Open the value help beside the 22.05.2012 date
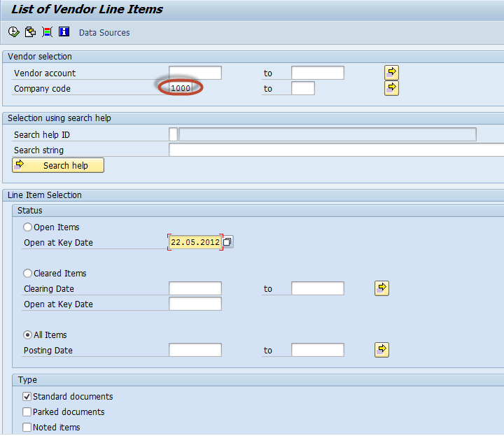 point(227,242)
